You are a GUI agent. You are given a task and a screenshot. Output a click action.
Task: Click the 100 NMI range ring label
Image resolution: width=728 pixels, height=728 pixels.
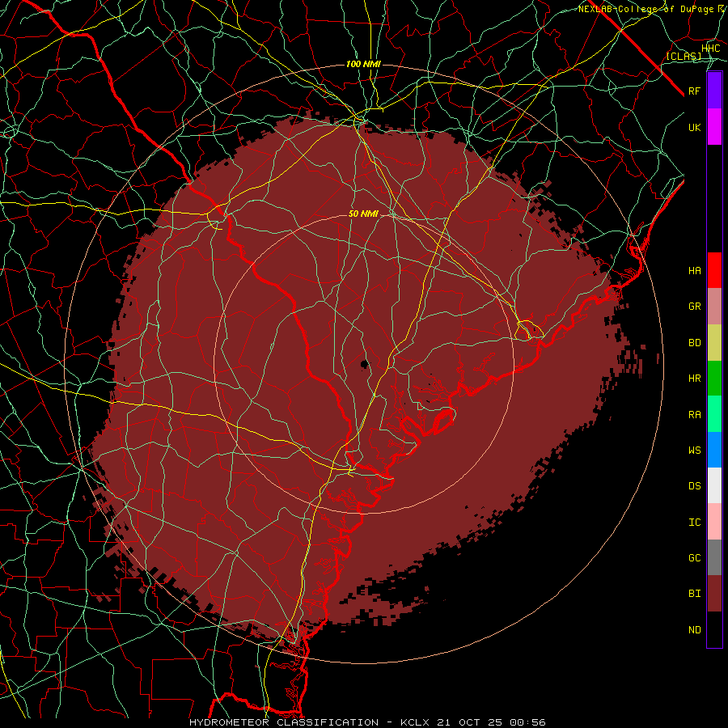point(363,64)
